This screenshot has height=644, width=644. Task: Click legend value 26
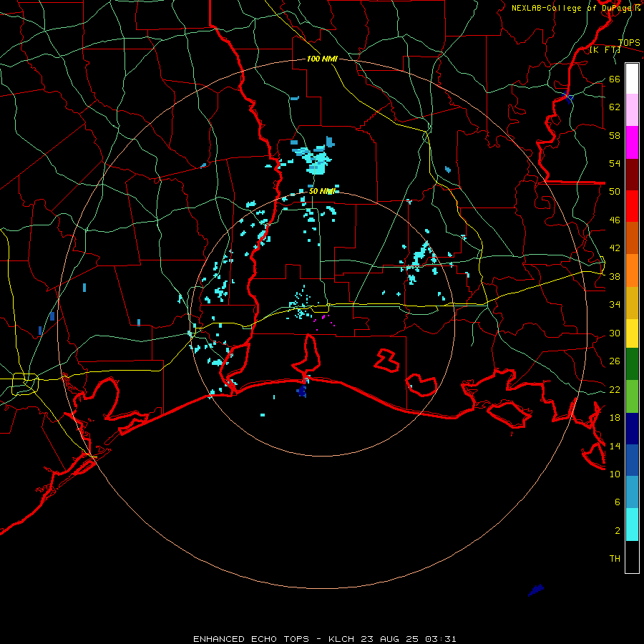point(615,361)
